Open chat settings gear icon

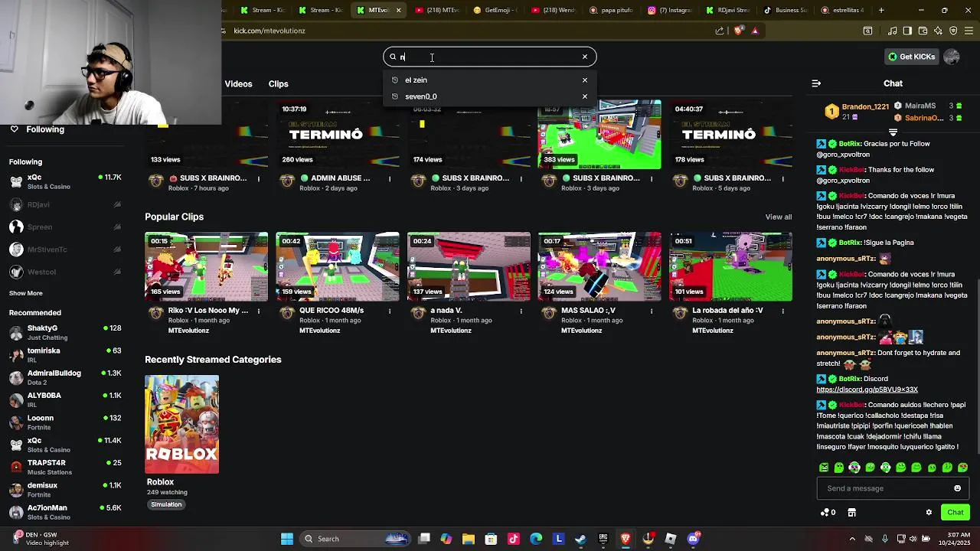tap(929, 513)
